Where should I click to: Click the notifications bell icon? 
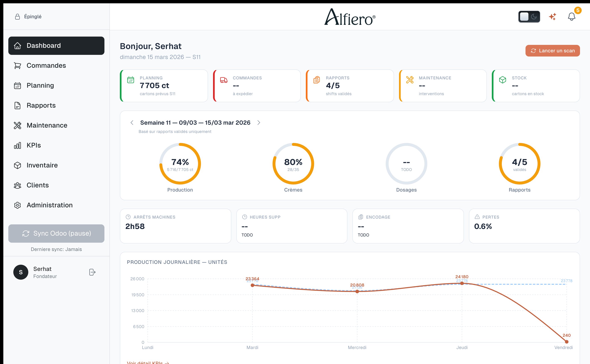pos(571,17)
